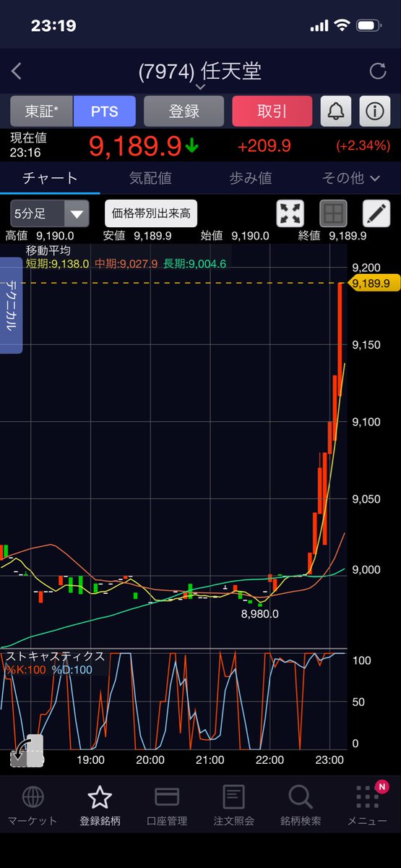This screenshot has width=401, height=868.
Task: Open the price alert bell
Action: point(337,111)
